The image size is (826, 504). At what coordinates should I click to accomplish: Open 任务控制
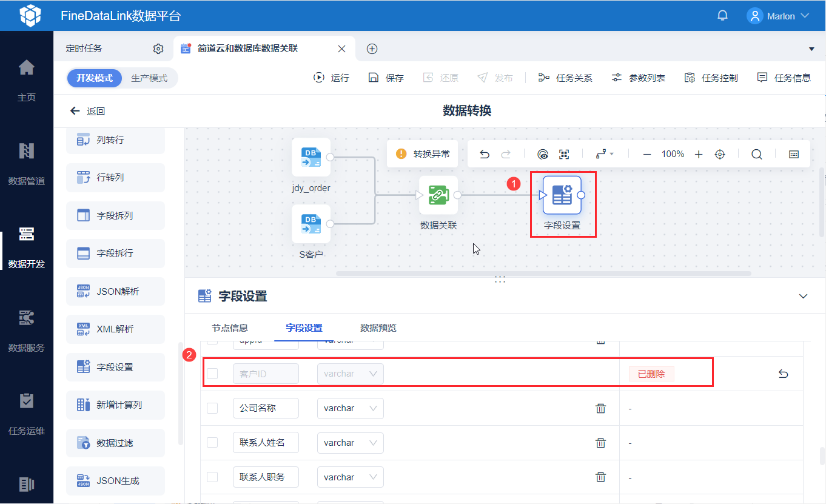[711, 78]
